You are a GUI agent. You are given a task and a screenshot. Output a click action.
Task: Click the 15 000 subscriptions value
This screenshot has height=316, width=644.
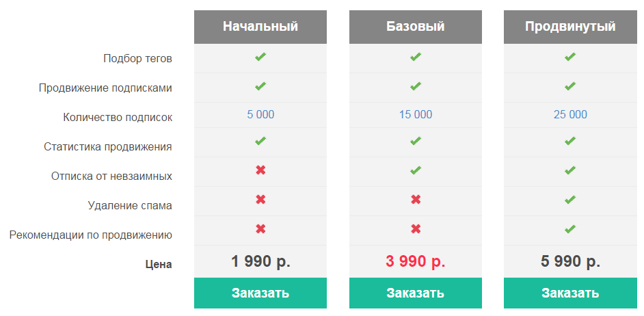416,115
